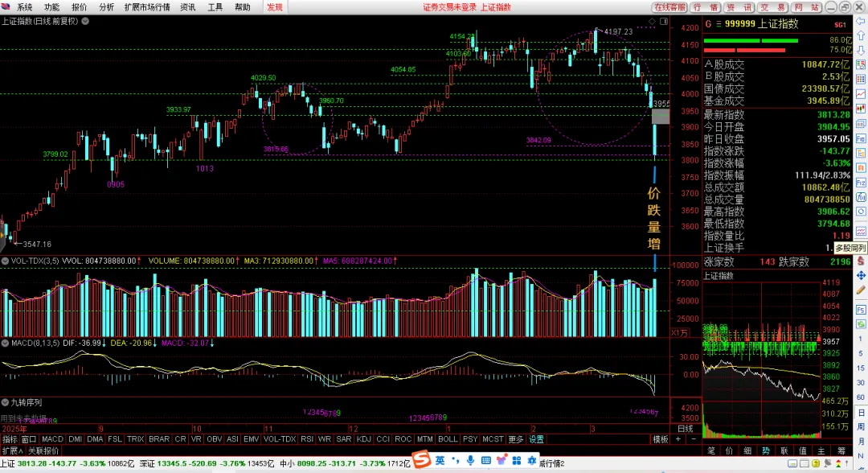868x473 pixels.
Task: Click the plus button to add a pane
Action: point(678,439)
